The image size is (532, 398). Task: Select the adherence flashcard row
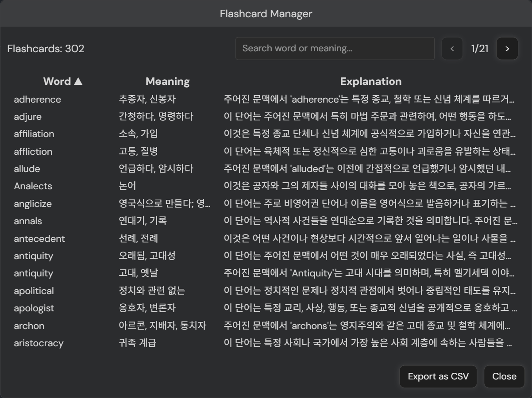[x=38, y=99]
